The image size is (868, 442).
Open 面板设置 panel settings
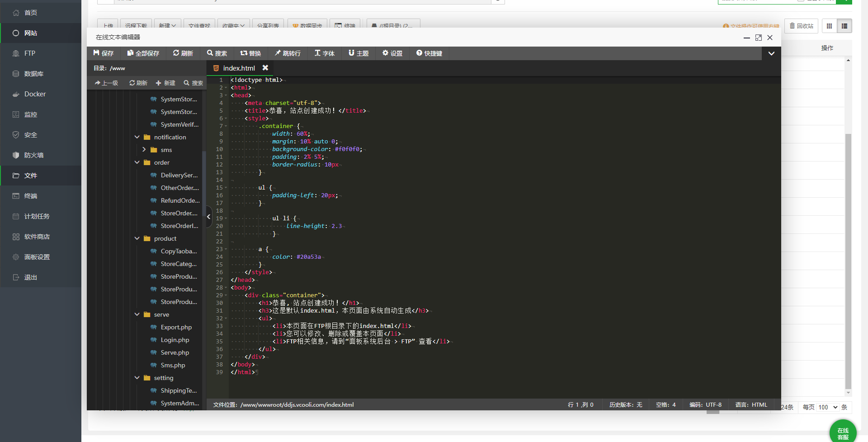pyautogui.click(x=41, y=257)
